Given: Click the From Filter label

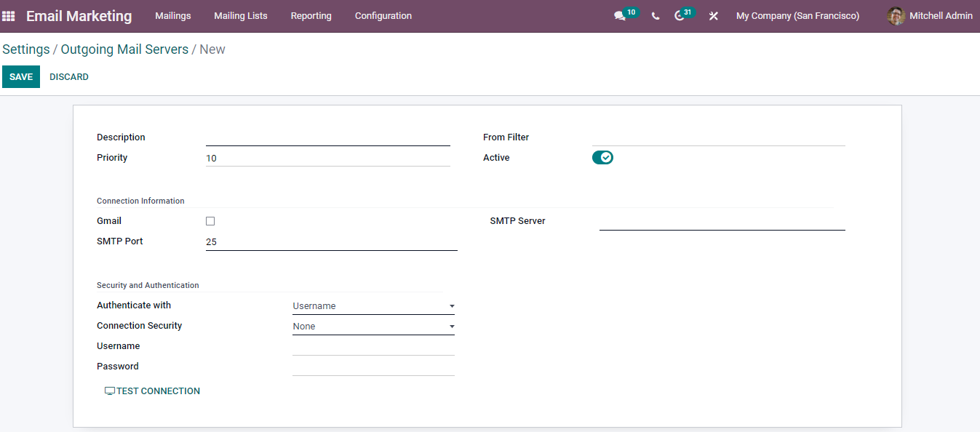Looking at the screenshot, I should [506, 137].
